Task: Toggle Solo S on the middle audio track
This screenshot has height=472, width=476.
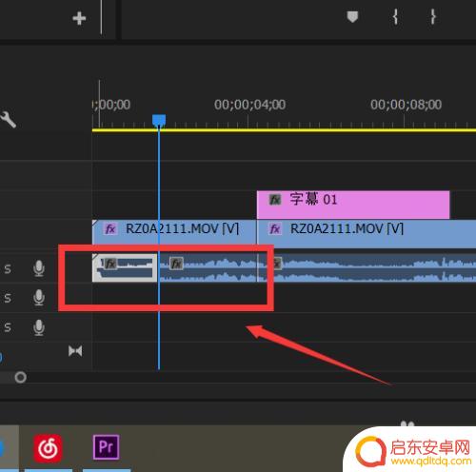Action: pyautogui.click(x=8, y=298)
